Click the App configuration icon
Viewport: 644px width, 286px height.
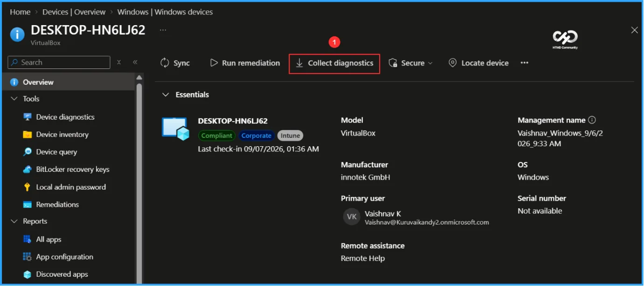click(x=28, y=257)
